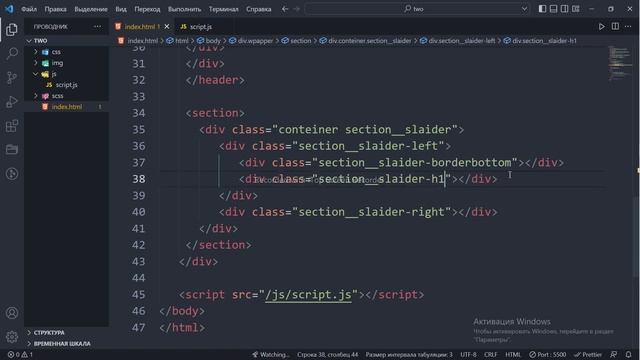Open the Extensions view
Viewport: 640px width, 360px height.
(12, 126)
